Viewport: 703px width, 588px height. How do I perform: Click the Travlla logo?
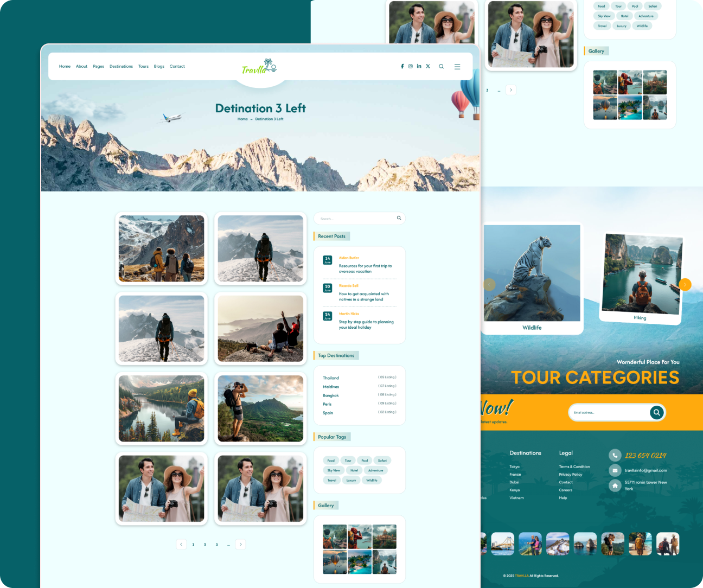click(x=259, y=67)
